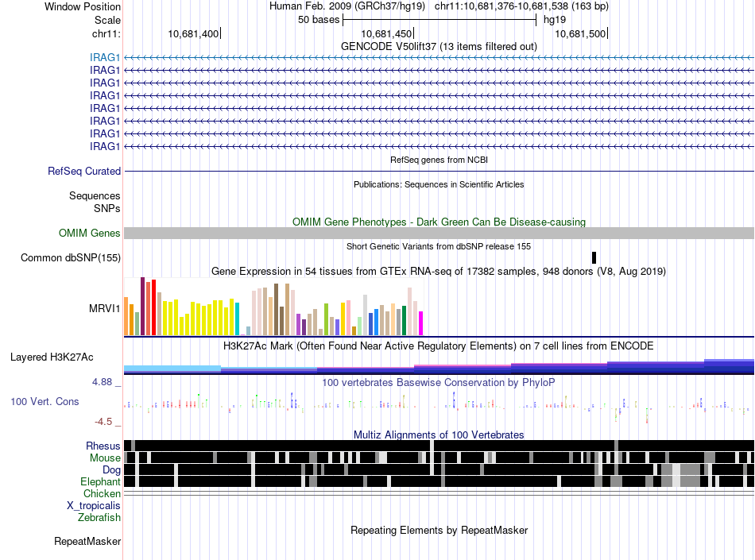
Task: Click the Common dbSNP(155) label
Action: click(x=71, y=258)
